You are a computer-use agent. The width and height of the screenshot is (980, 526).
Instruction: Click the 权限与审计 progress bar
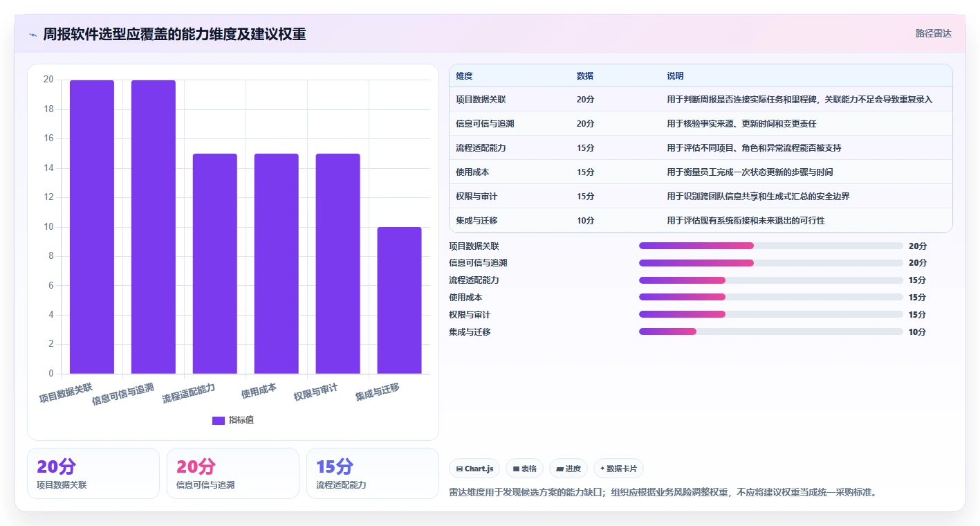click(771, 314)
